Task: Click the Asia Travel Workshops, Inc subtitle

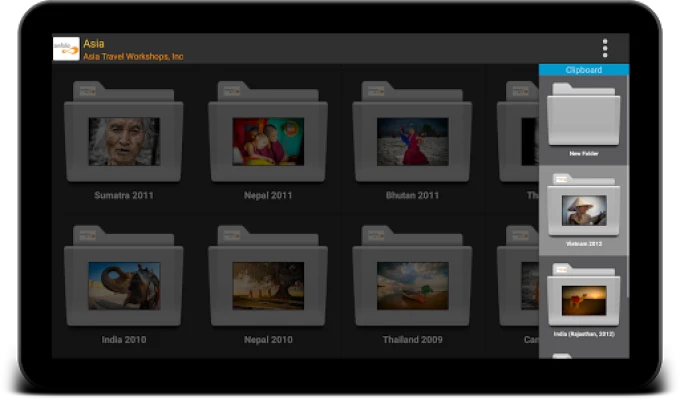Action: tap(133, 57)
